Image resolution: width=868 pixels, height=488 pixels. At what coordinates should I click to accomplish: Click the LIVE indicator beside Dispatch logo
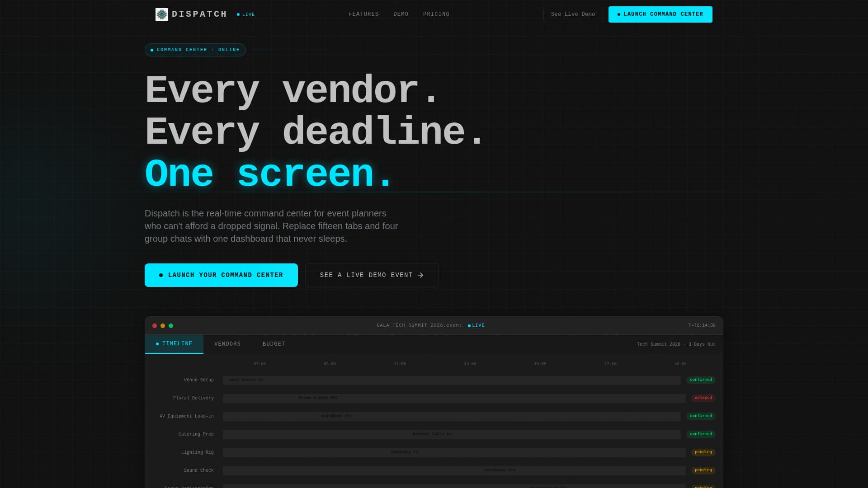tap(246, 14)
